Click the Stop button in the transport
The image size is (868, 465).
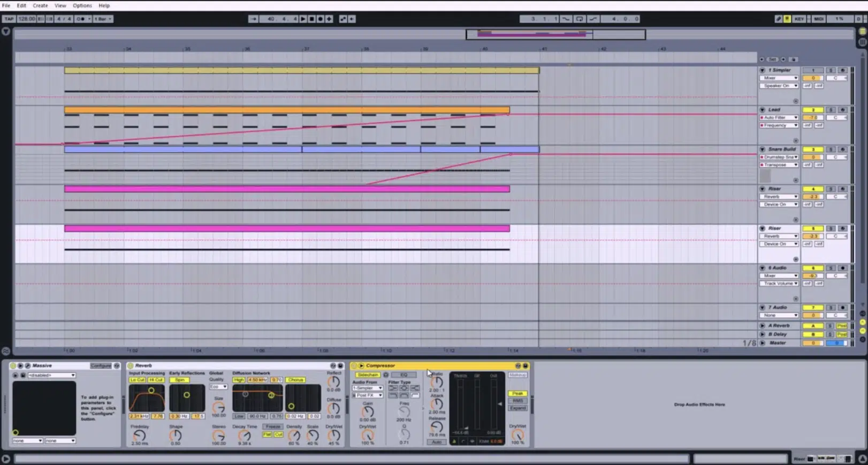point(311,19)
